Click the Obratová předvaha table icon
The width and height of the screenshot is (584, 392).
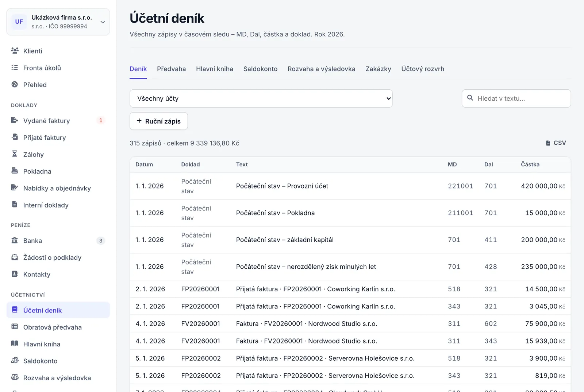(15, 326)
